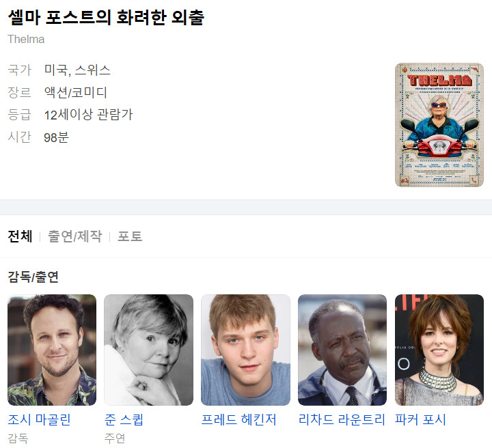Click the genre value 액션/코미디
This screenshot has height=448, width=492.
point(76,92)
